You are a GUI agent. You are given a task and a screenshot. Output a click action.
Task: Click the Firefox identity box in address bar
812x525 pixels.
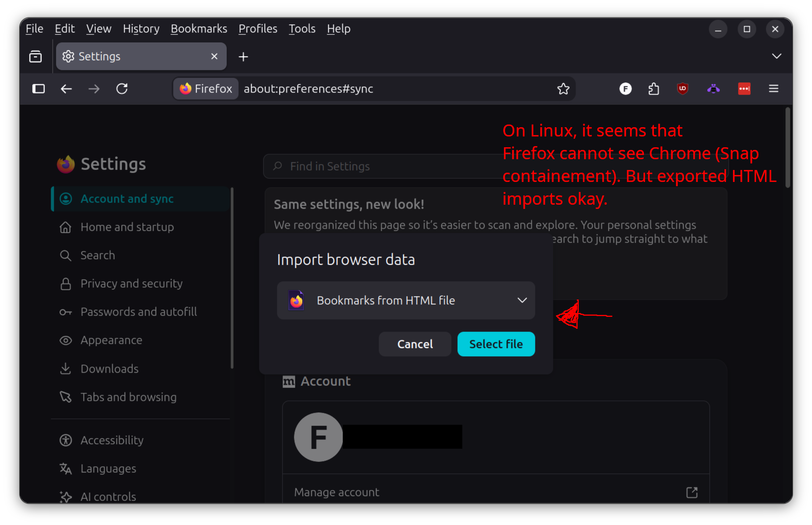coord(206,89)
